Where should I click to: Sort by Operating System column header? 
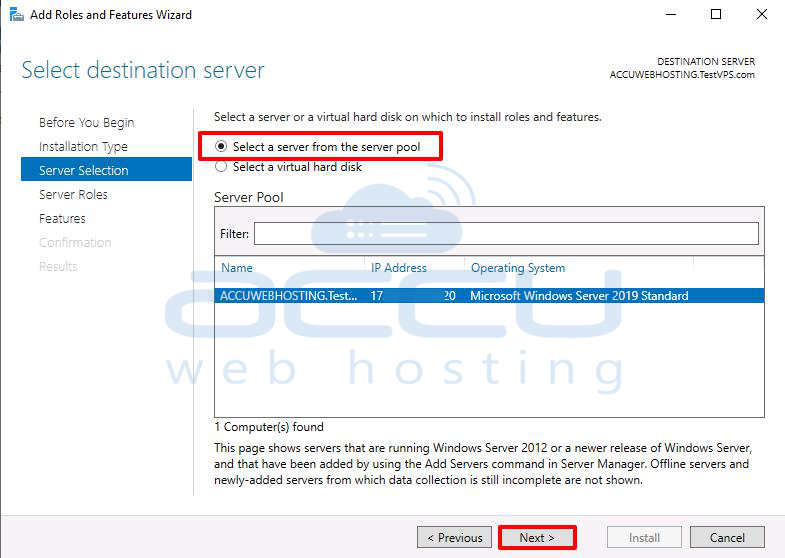518,268
